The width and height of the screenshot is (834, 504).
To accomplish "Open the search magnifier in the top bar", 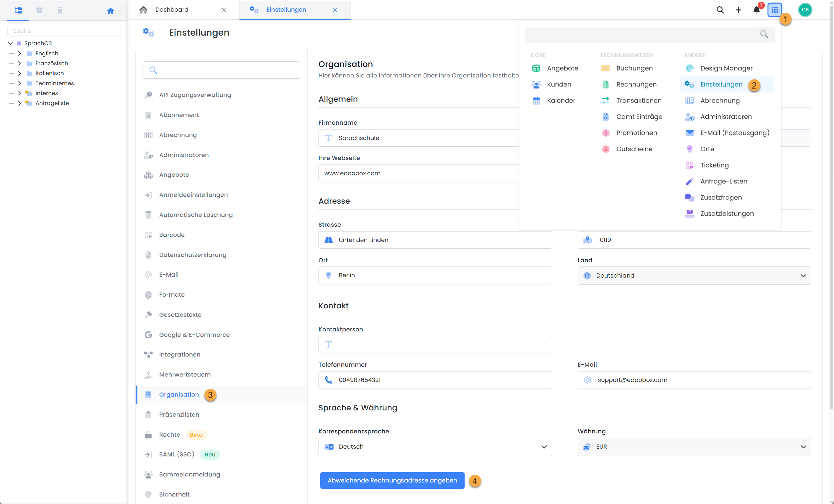I will (x=720, y=10).
